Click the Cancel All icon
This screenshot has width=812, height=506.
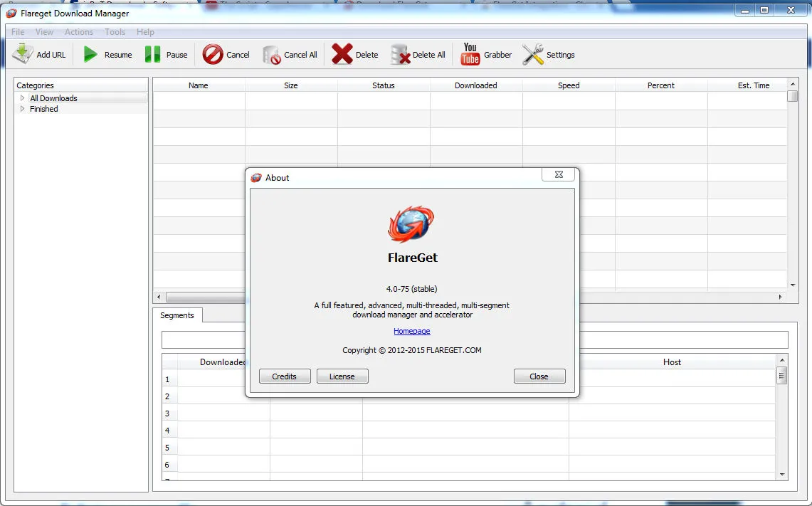pyautogui.click(x=271, y=54)
